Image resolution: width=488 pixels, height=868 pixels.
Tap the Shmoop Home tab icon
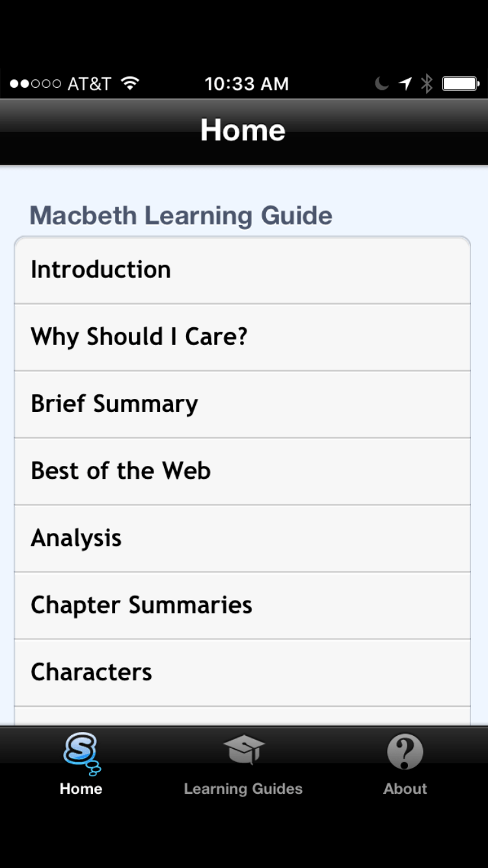click(x=81, y=753)
